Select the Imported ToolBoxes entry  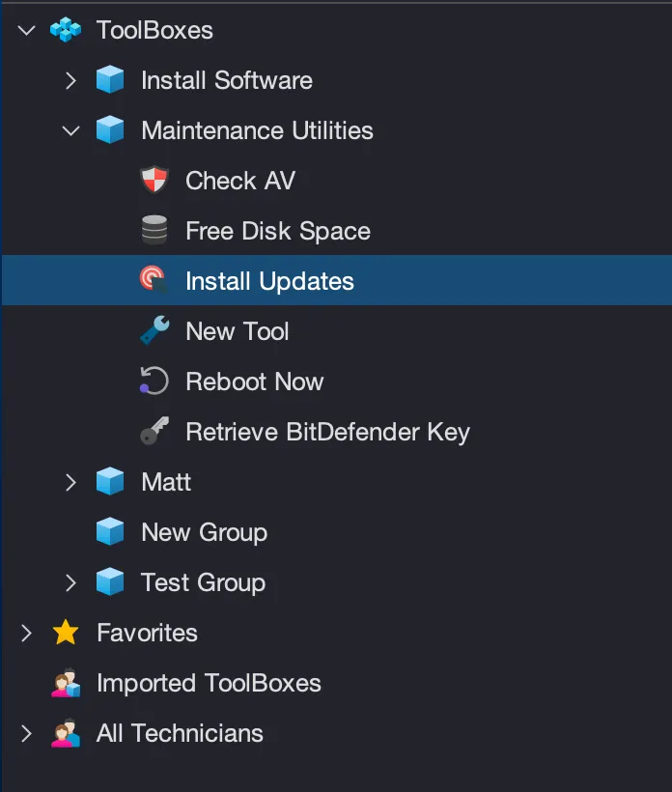(x=207, y=683)
